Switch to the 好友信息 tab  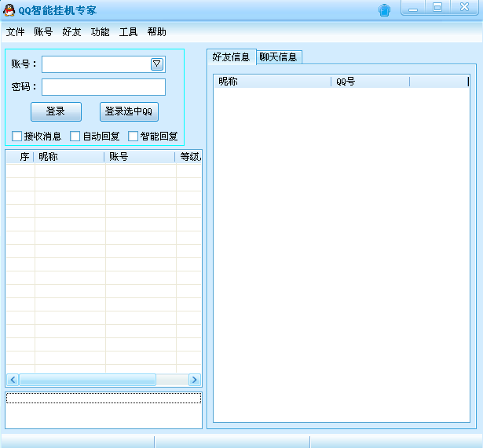(232, 57)
